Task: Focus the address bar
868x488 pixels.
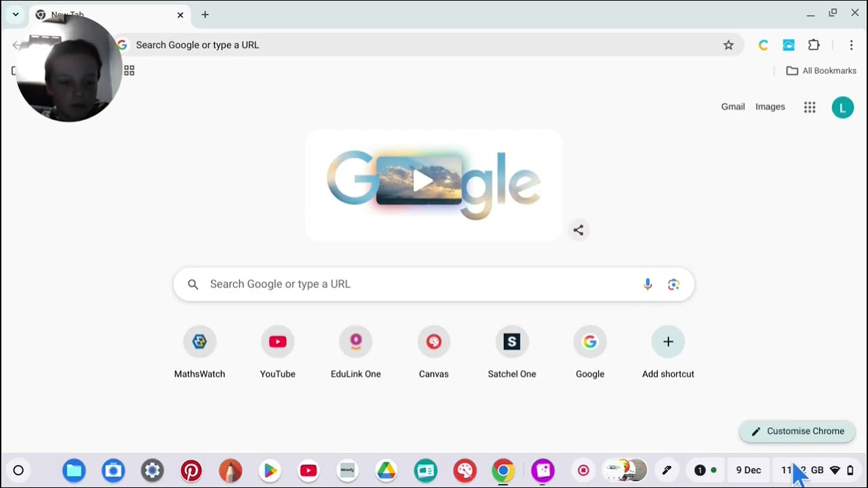Action: click(427, 45)
